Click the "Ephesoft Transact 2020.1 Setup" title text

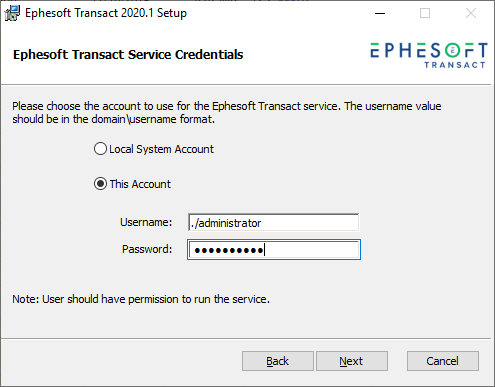pyautogui.click(x=106, y=13)
